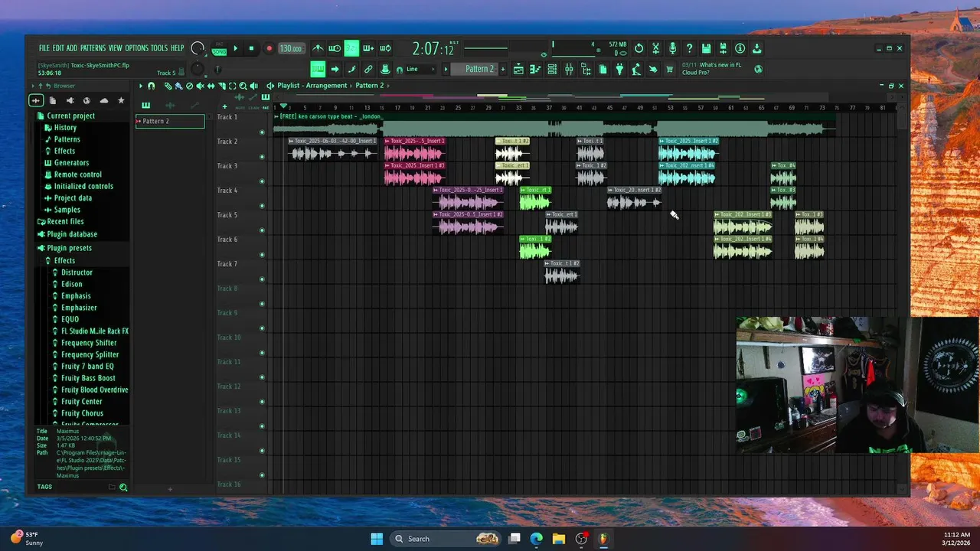Viewport: 980px width, 551px height.
Task: Open project info icon
Action: 740,48
